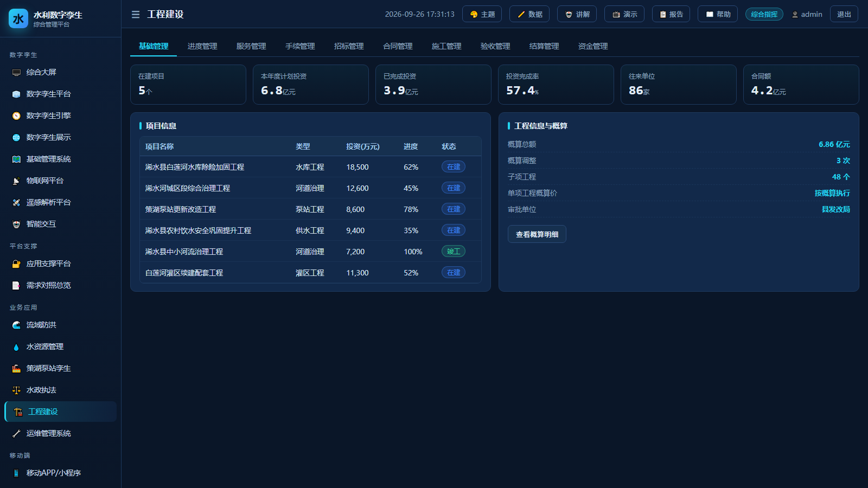The height and width of the screenshot is (488, 868).
Task: Click the admin user label
Action: click(807, 15)
